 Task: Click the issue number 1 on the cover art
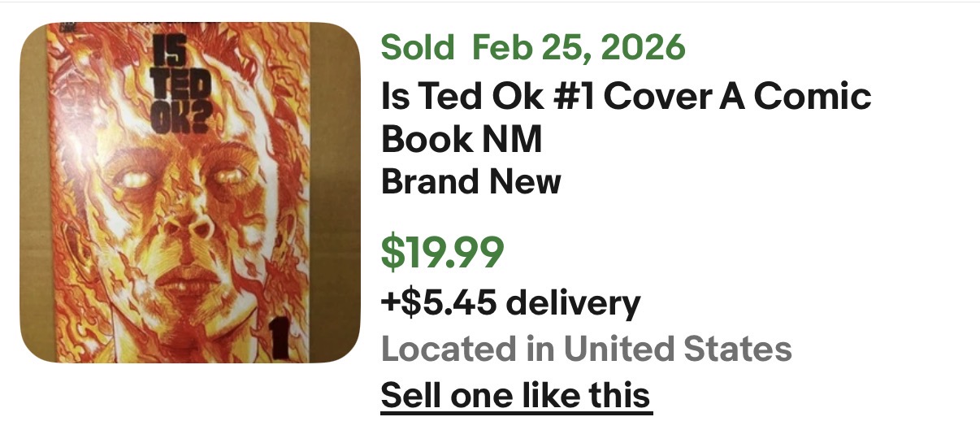tap(284, 335)
